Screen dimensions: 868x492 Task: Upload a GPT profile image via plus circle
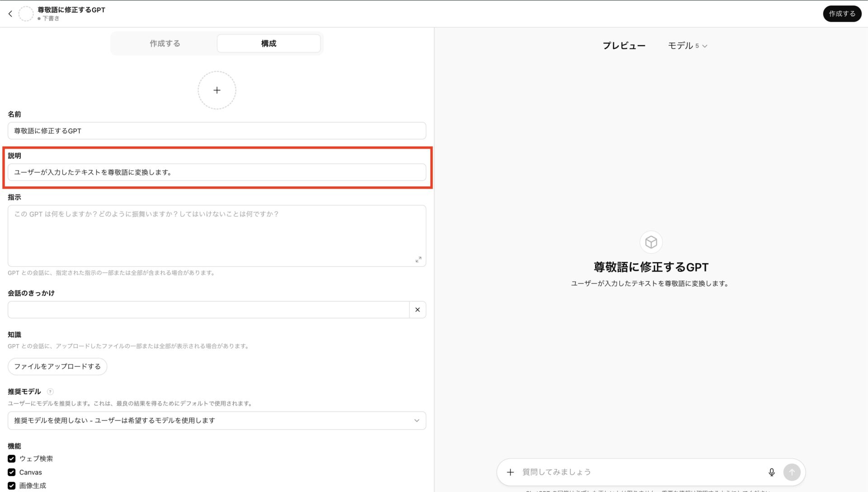click(217, 90)
